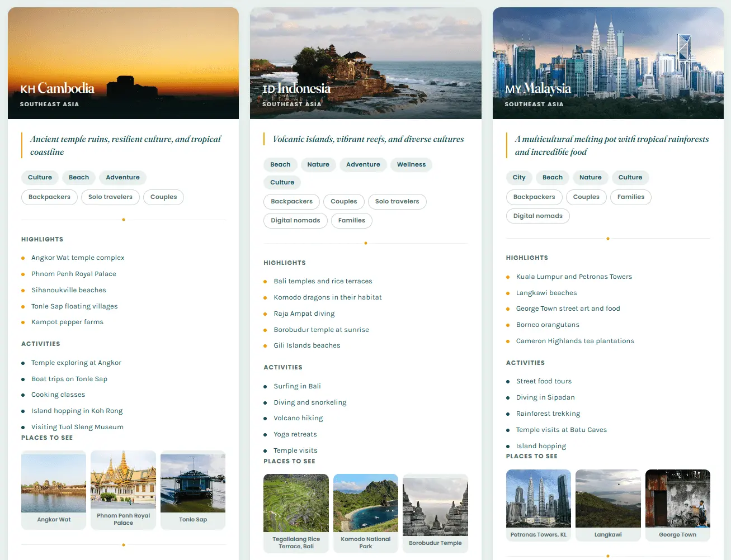
Task: Click 'Visiting Tuol Sleng Museum' activity
Action: [77, 427]
